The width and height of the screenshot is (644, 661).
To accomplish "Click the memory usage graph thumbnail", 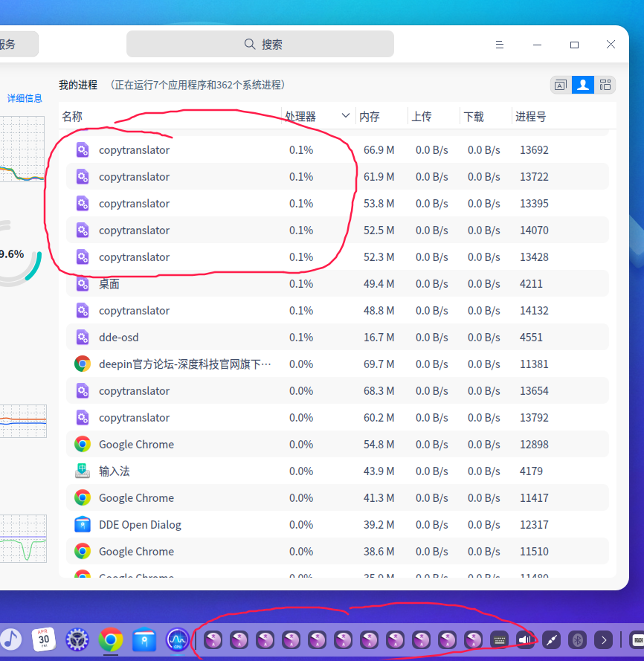I will [x=23, y=421].
